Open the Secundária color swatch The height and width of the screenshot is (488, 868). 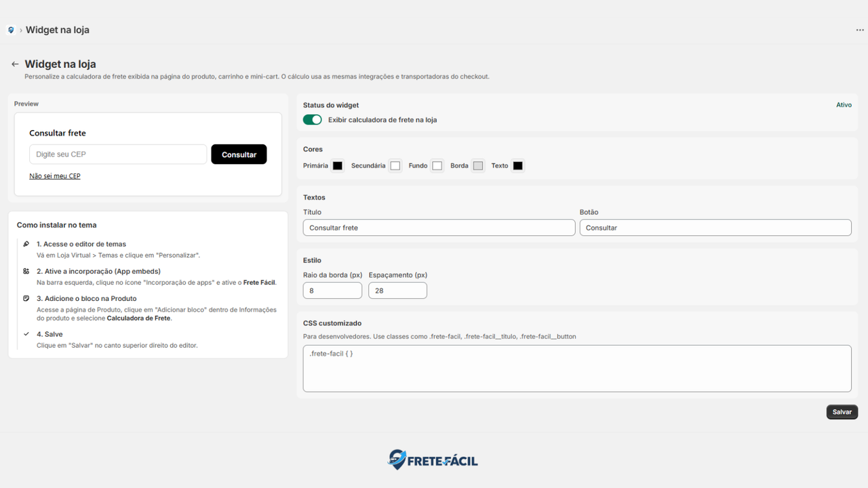pyautogui.click(x=395, y=165)
